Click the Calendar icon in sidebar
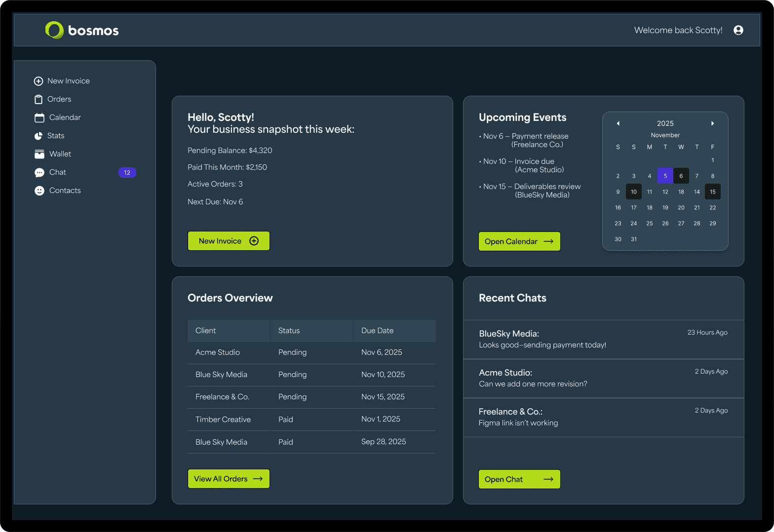774x532 pixels. click(39, 117)
